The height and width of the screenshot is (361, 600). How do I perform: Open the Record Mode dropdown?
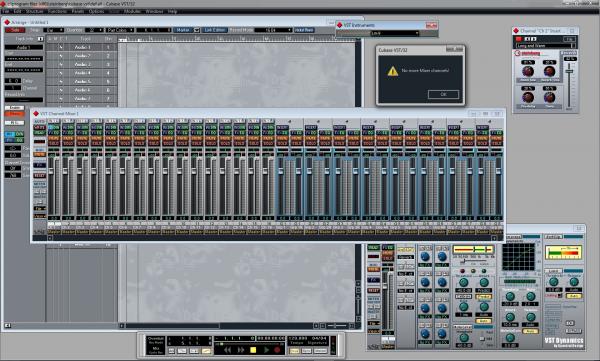pyautogui.click(x=273, y=30)
